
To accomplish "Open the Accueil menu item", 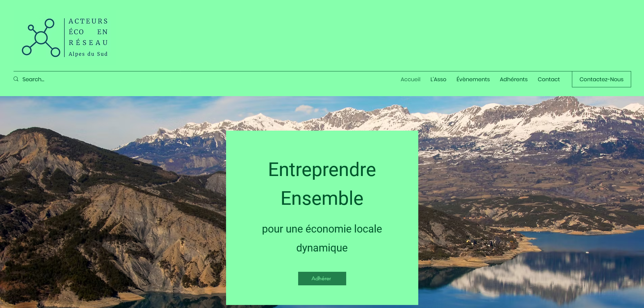I will (410, 79).
